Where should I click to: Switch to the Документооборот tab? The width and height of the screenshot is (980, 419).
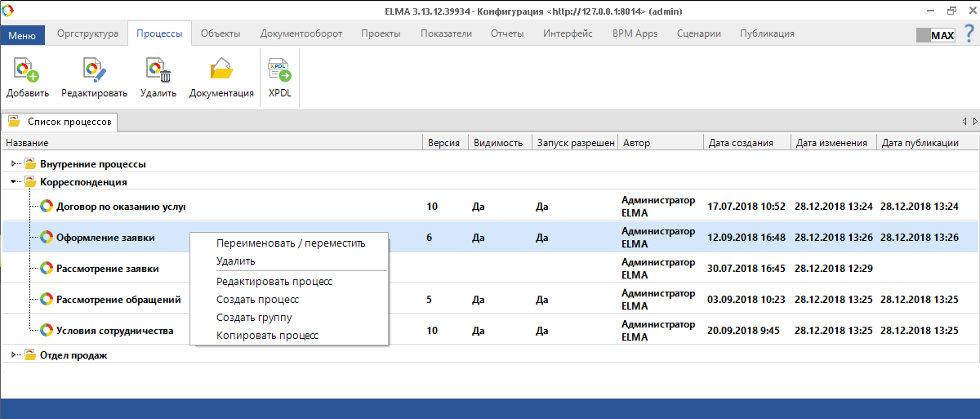[x=301, y=33]
